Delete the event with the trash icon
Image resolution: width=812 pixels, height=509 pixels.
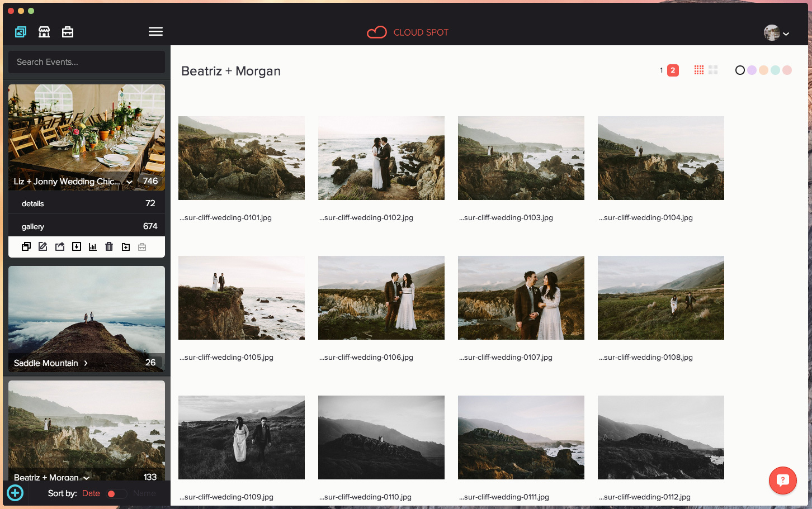point(109,246)
